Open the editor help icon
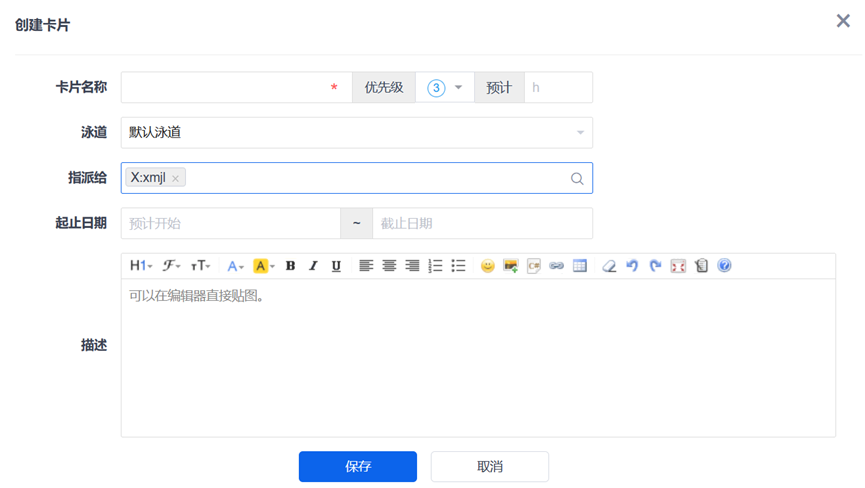Image resolution: width=865 pixels, height=488 pixels. (724, 266)
